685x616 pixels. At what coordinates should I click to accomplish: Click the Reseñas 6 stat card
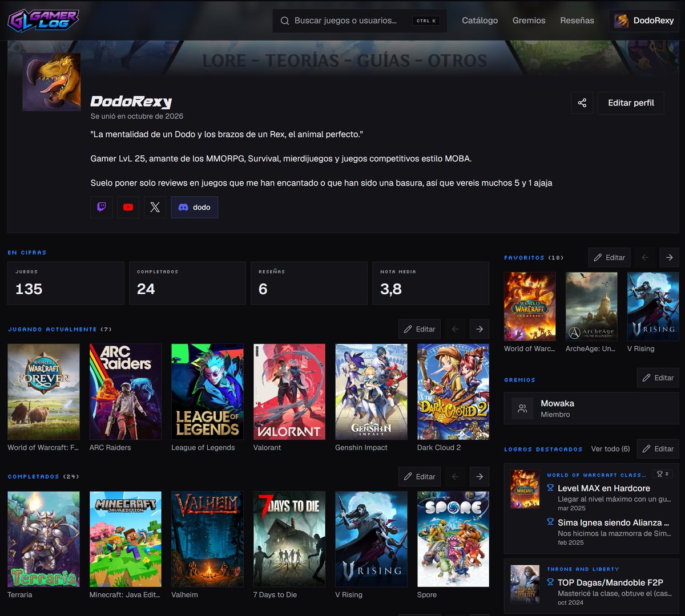coord(309,283)
